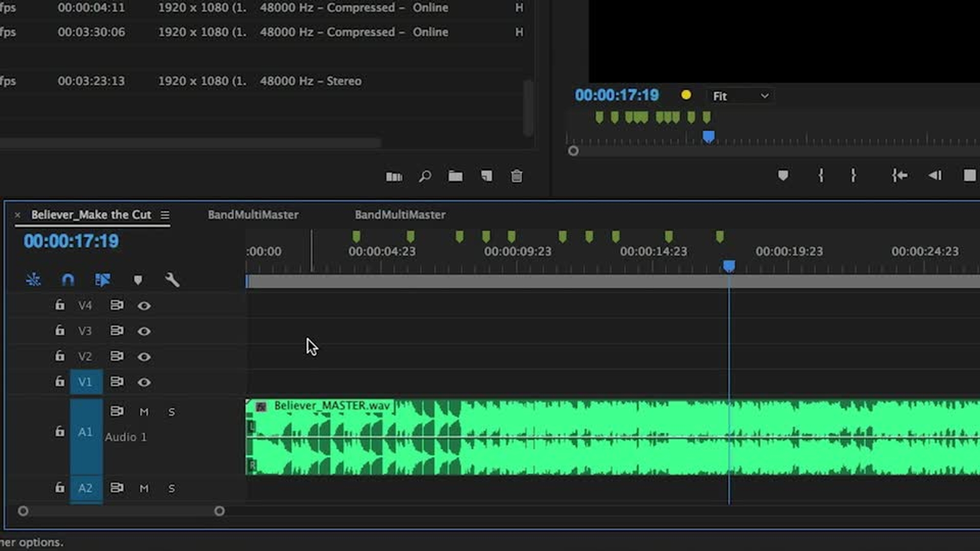Viewport: 980px width, 551px height.
Task: Click Project panel vertical scrollbar
Action: coord(529,107)
